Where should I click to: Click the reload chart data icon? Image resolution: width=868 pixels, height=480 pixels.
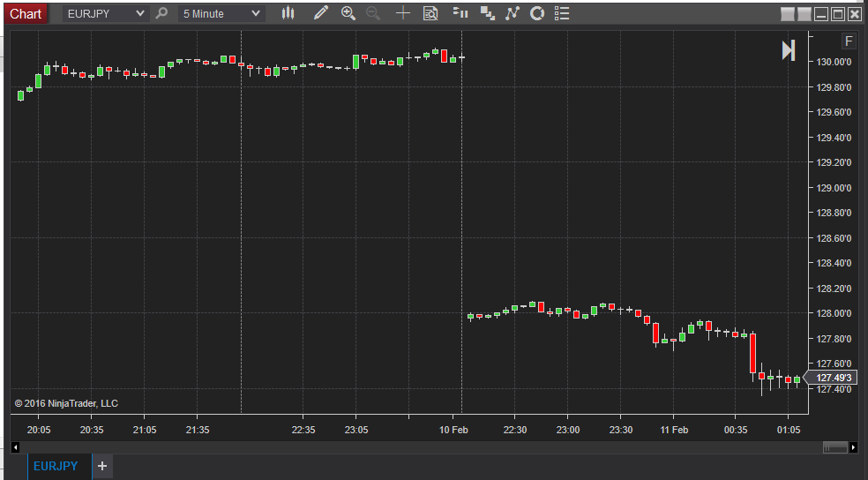(537, 13)
